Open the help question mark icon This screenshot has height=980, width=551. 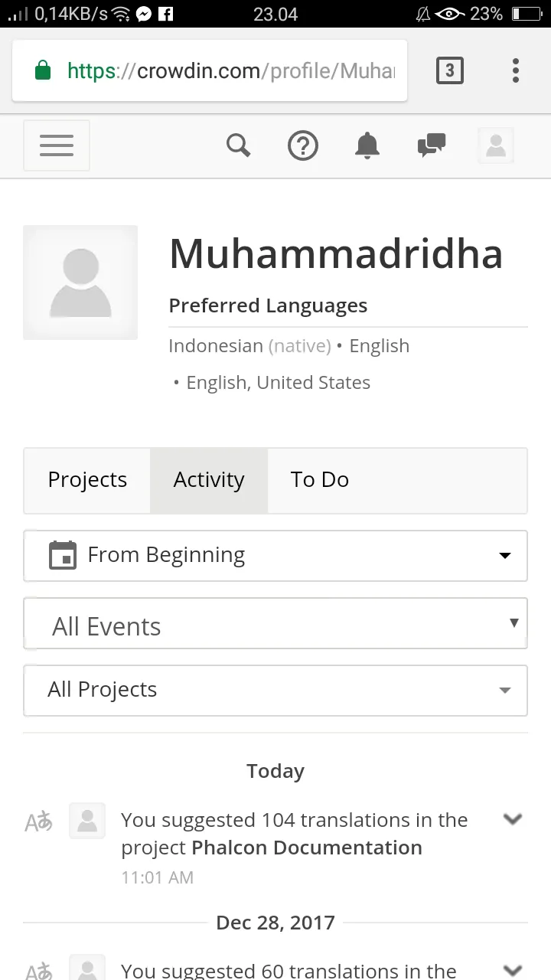[x=303, y=145]
